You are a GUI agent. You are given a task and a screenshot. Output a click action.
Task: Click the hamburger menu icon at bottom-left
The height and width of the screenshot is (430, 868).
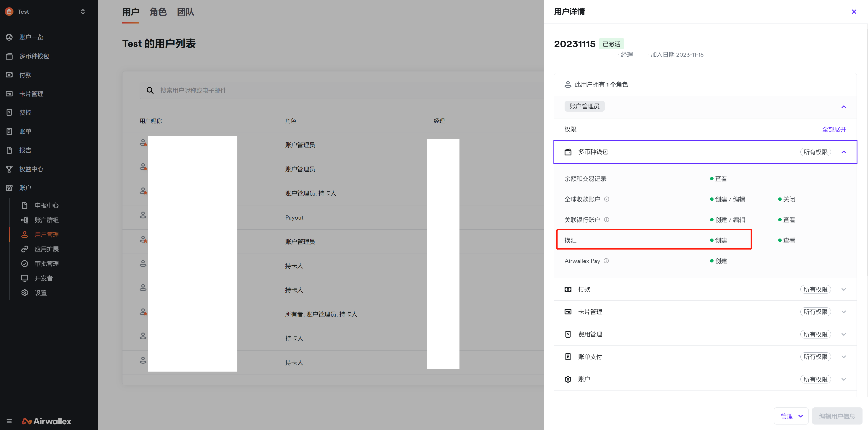tap(9, 421)
